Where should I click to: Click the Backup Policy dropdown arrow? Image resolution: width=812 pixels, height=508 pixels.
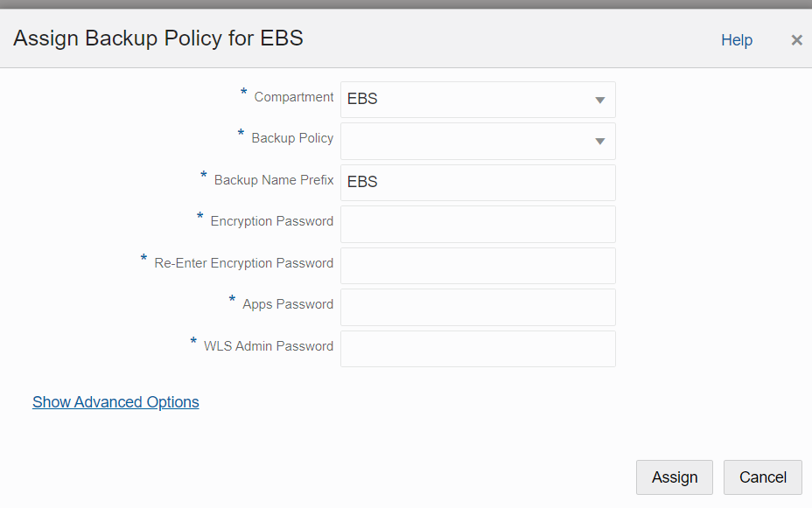(599, 142)
